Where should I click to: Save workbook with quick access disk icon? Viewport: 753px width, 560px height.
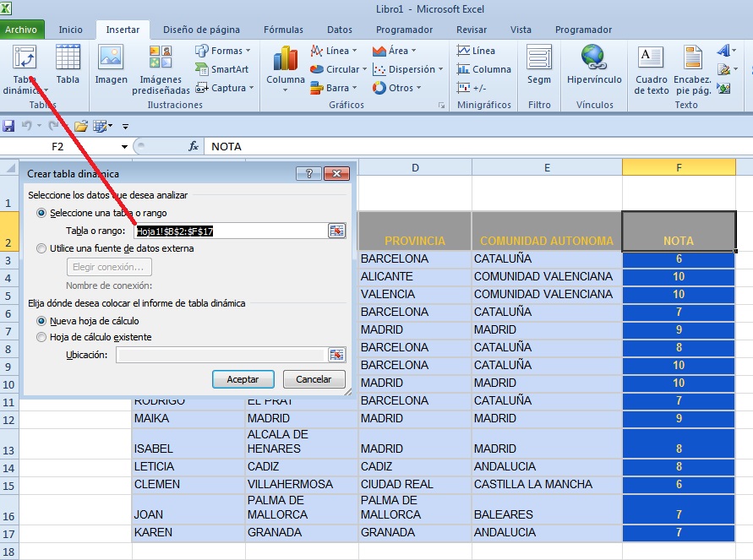(x=8, y=126)
